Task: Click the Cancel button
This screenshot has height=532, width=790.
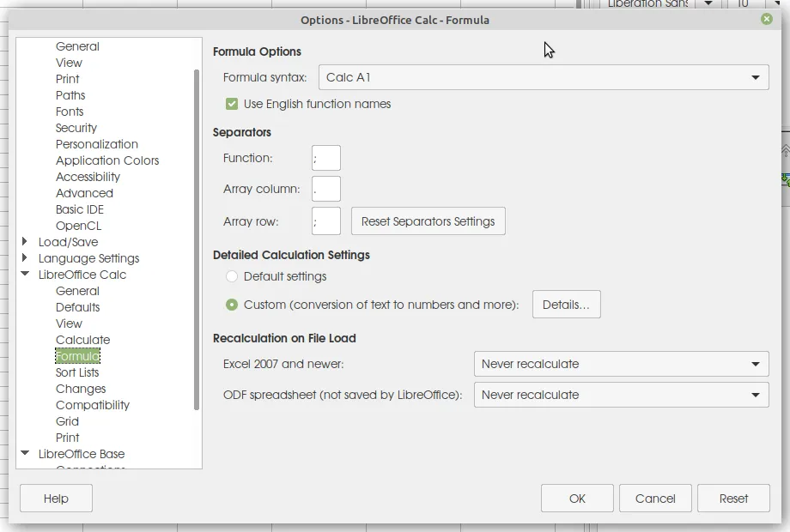Action: coord(655,499)
